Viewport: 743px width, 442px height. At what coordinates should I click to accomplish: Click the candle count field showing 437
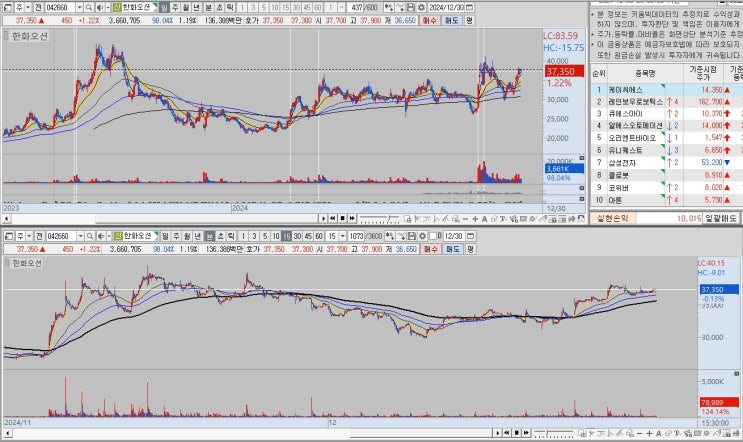pyautogui.click(x=355, y=7)
